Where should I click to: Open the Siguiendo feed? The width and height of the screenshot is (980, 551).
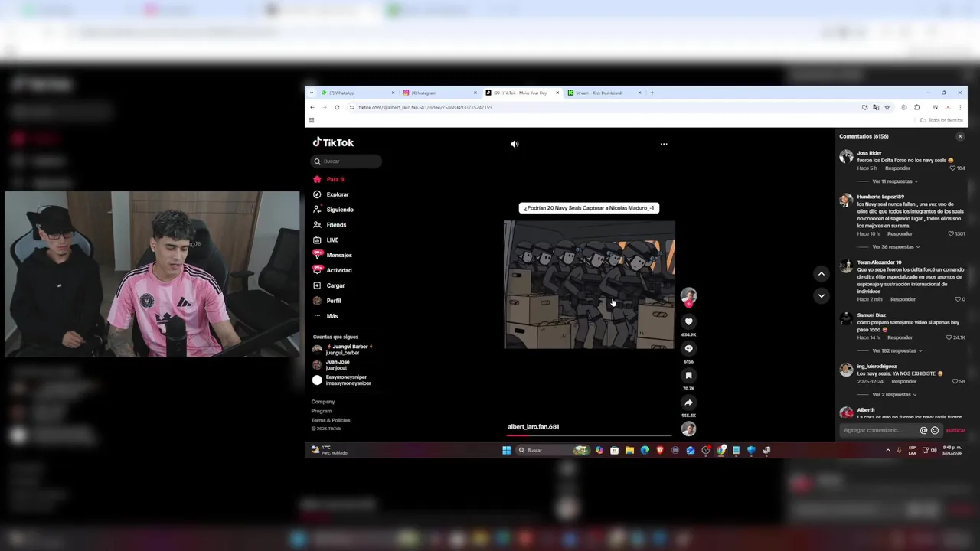[333, 210]
